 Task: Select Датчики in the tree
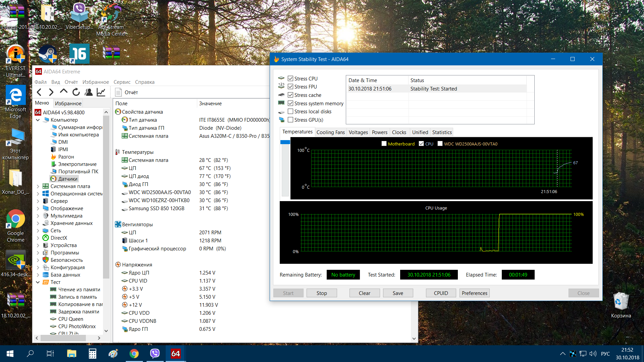[x=67, y=179]
